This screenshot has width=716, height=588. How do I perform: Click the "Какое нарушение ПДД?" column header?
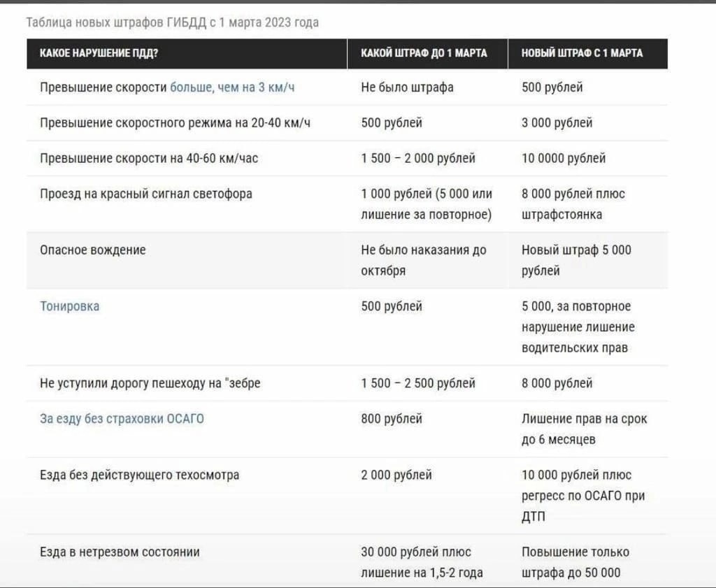99,53
